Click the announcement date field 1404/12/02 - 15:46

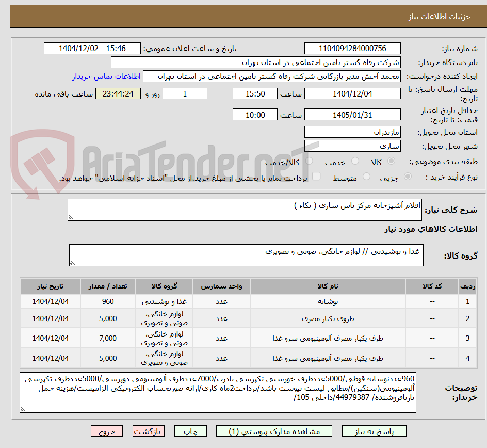pyautogui.click(x=92, y=49)
